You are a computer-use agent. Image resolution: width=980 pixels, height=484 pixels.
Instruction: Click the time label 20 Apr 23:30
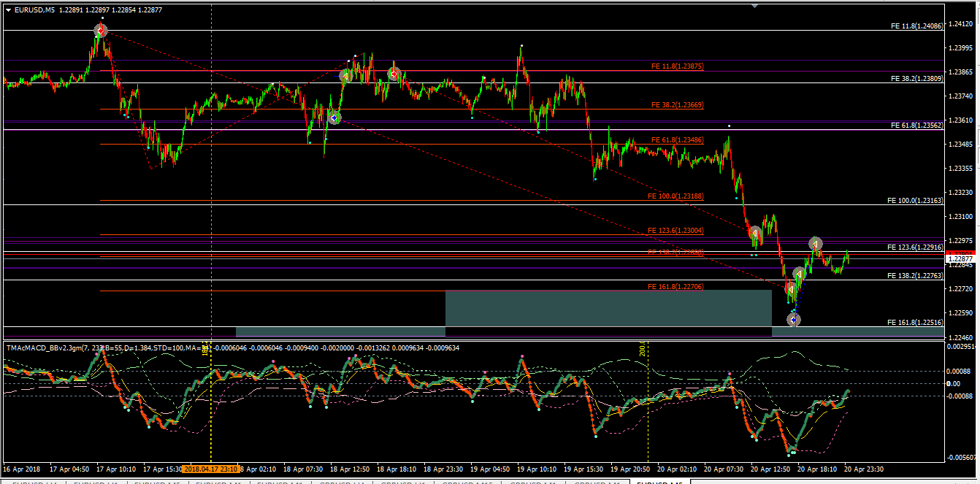865,469
